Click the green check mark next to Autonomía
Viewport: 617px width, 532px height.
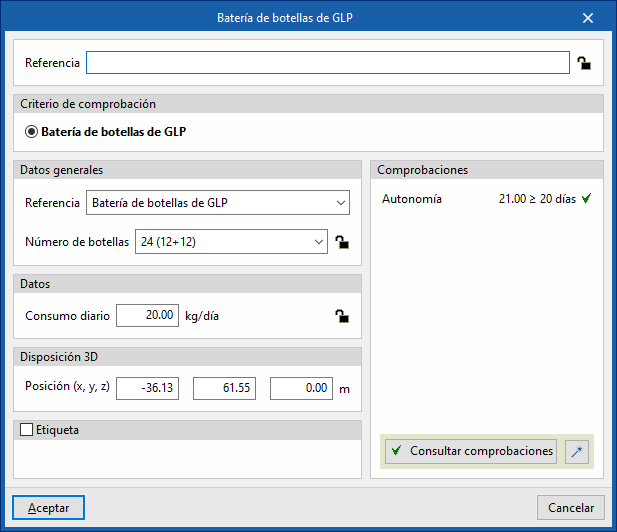[587, 199]
